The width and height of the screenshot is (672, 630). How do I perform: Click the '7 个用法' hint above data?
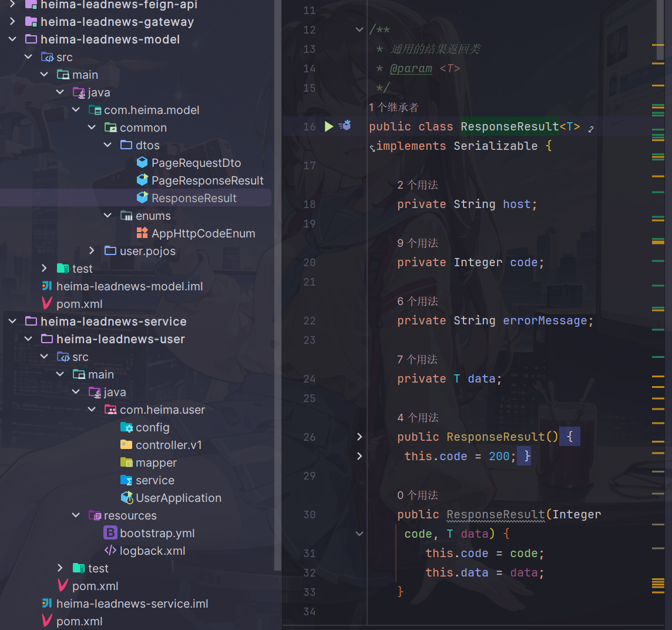(418, 360)
